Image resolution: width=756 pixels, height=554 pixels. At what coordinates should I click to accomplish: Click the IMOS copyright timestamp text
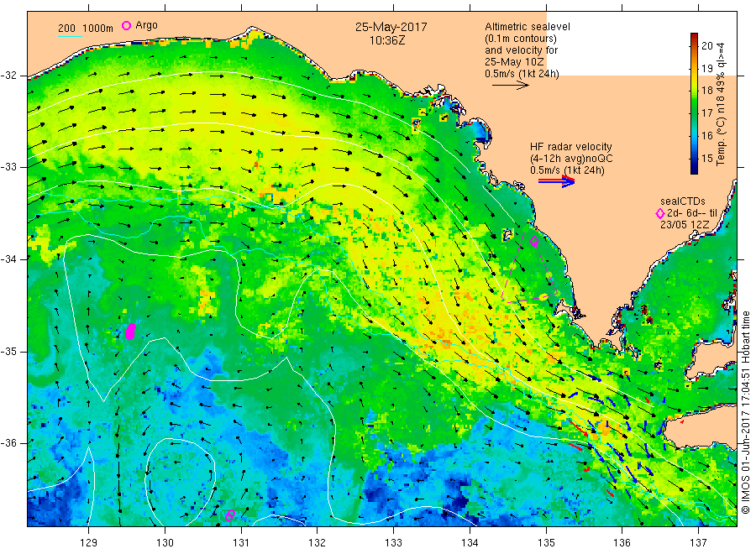point(745,412)
